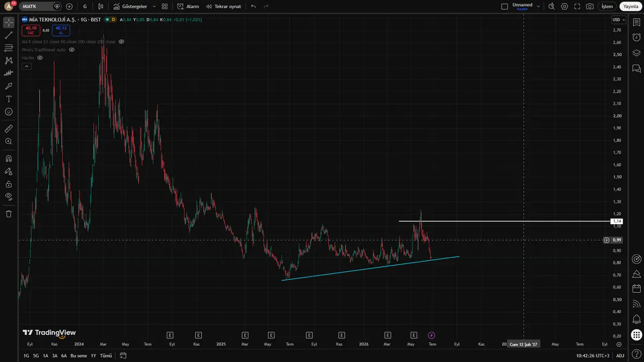Expand the Unnamed layout dropdown arrow

pos(539,6)
